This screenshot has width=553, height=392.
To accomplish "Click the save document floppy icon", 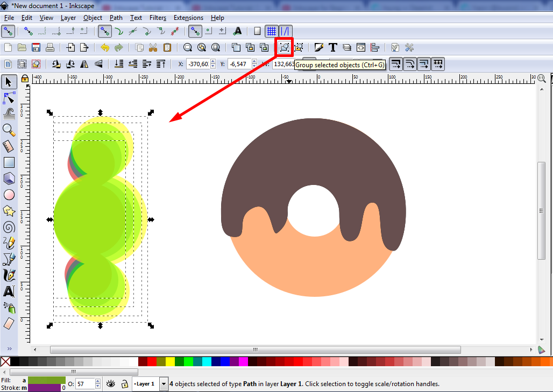I will tap(36, 47).
